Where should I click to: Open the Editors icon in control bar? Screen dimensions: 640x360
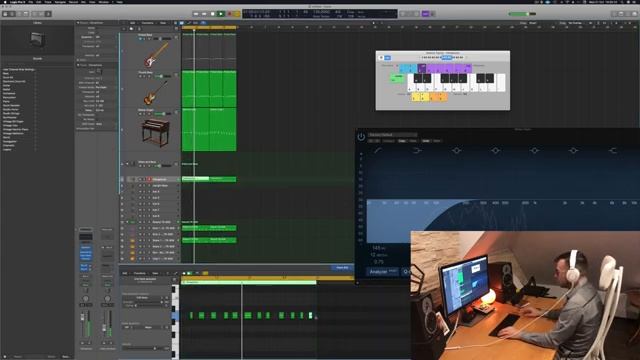pos(48,14)
